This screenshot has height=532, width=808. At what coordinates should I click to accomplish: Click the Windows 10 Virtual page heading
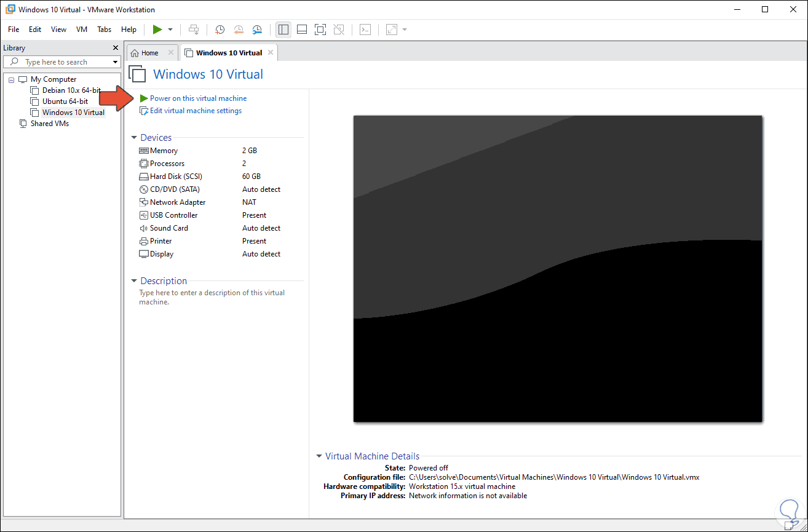208,74
